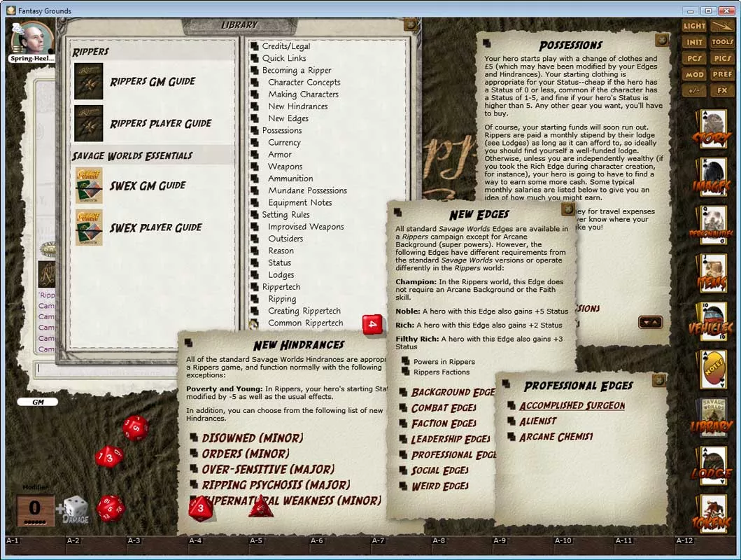This screenshot has height=560, width=741.
Task: Open the Notes sidebar icon
Action: coord(712,370)
